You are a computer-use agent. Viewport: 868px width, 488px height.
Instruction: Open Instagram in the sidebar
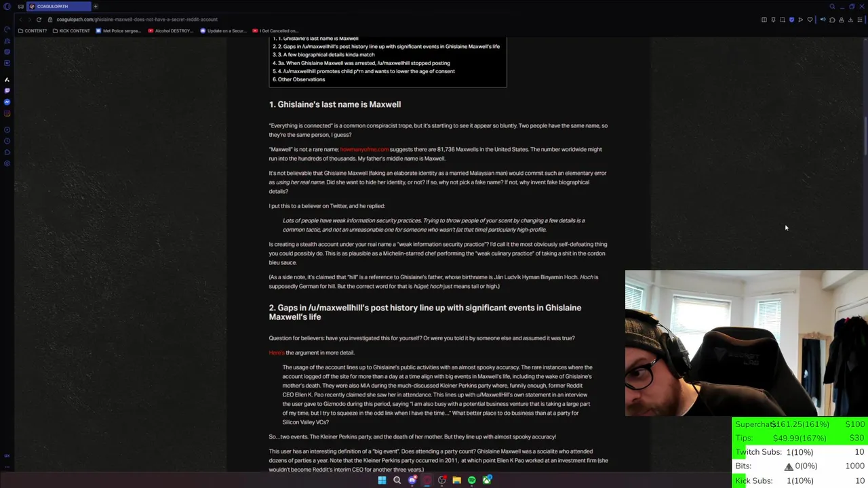pos(7,113)
